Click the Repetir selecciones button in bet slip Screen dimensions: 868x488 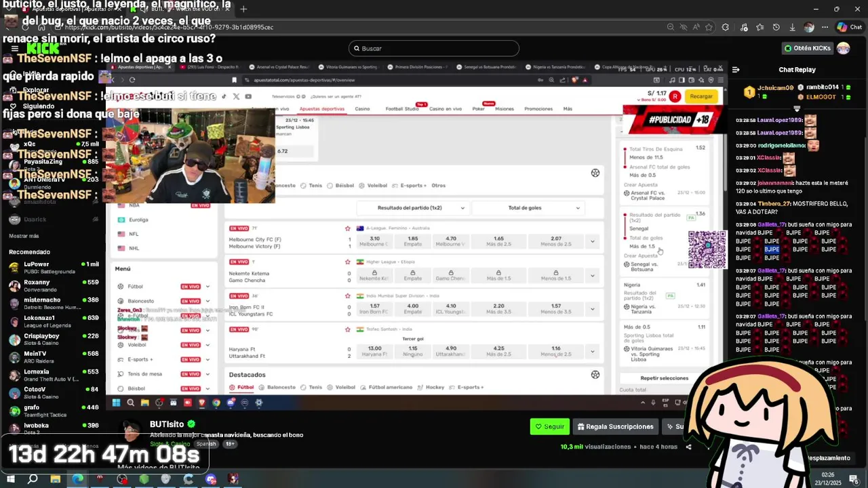pyautogui.click(x=664, y=378)
